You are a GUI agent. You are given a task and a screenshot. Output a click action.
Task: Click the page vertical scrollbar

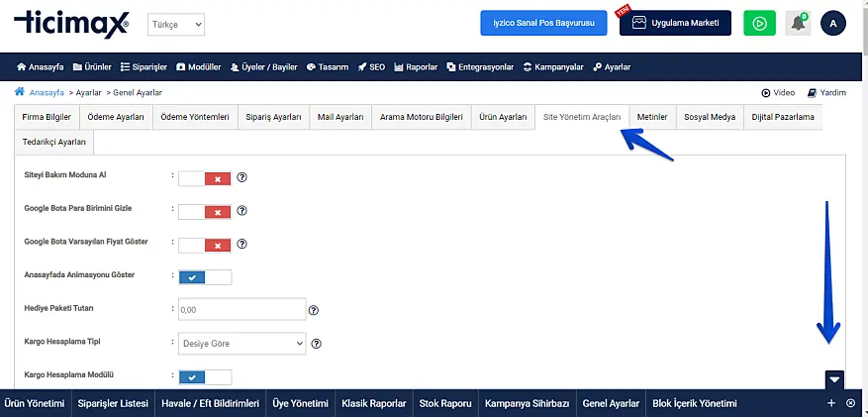[x=864, y=208]
